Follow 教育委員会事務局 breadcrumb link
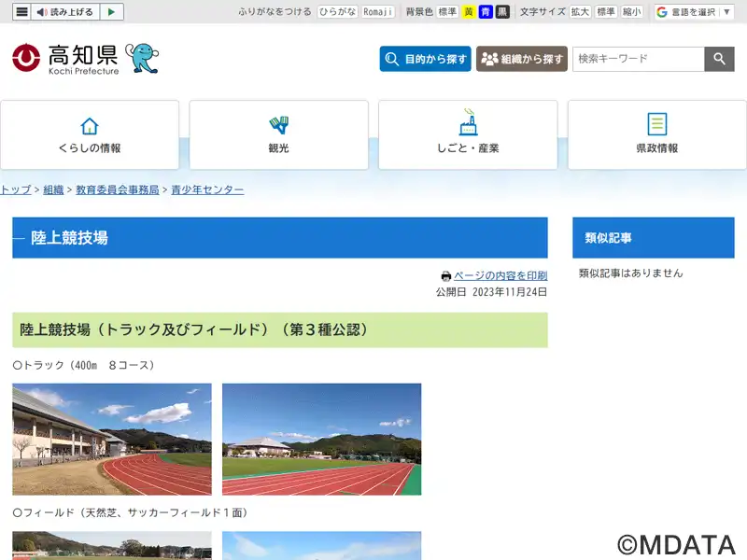This screenshot has width=747, height=560. pos(118,189)
